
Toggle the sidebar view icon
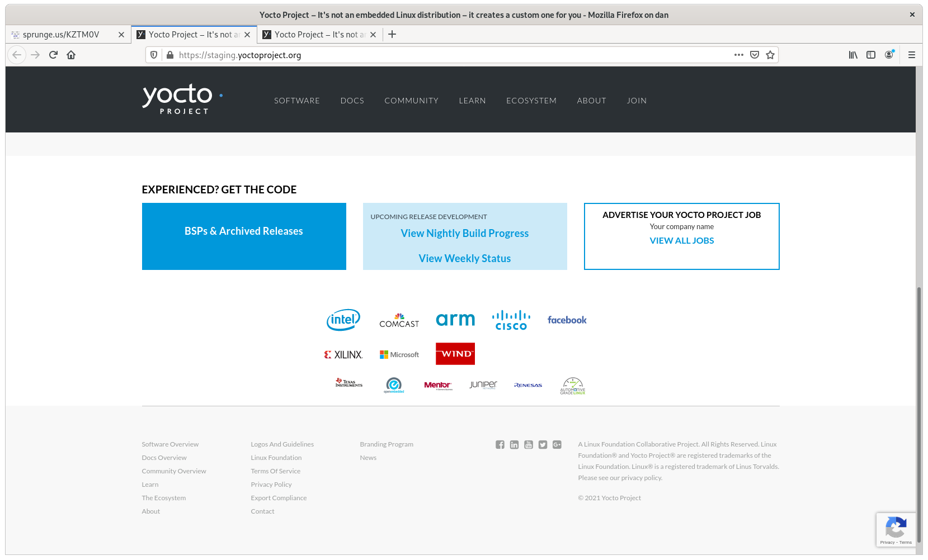871,55
